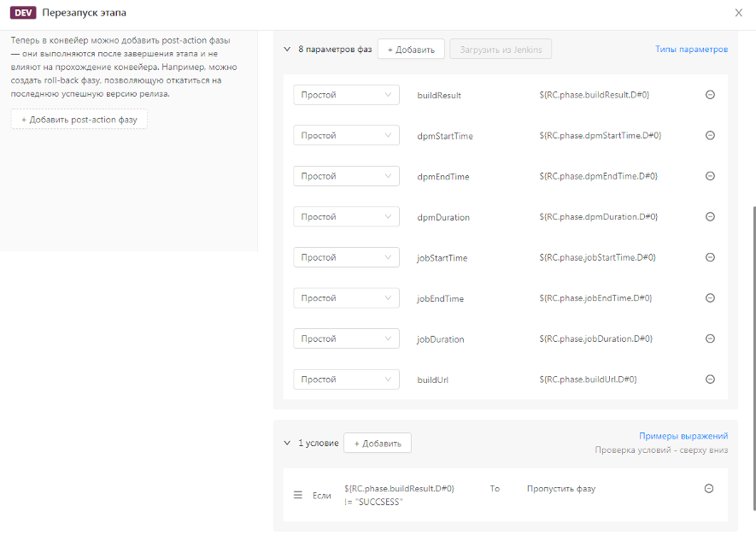Click Добавить button in conditions section

coord(377,443)
